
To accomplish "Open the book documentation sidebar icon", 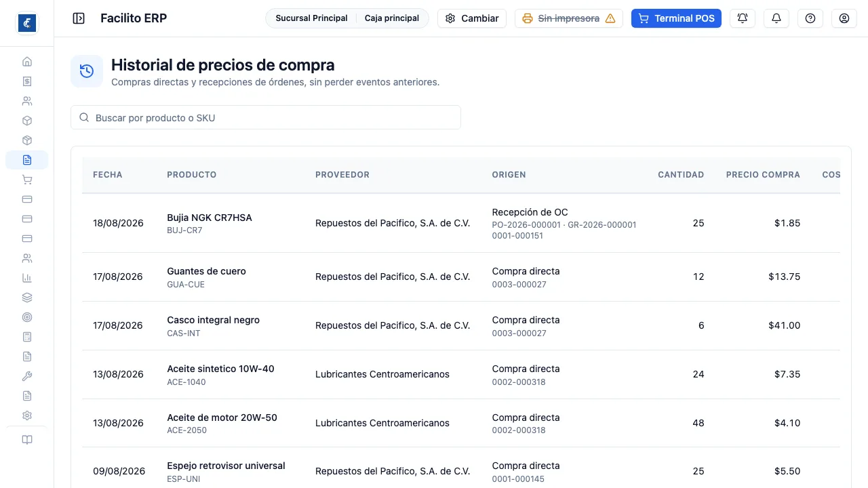I will coord(27,440).
